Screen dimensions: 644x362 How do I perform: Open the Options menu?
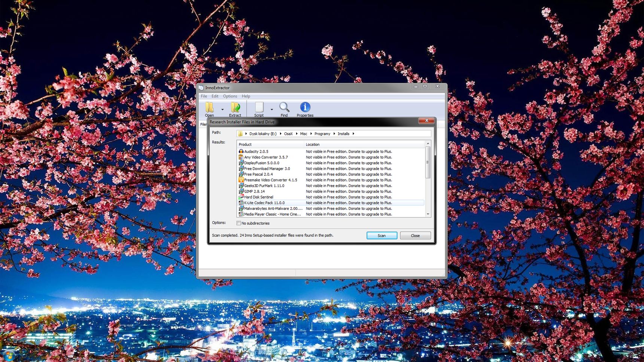[230, 96]
